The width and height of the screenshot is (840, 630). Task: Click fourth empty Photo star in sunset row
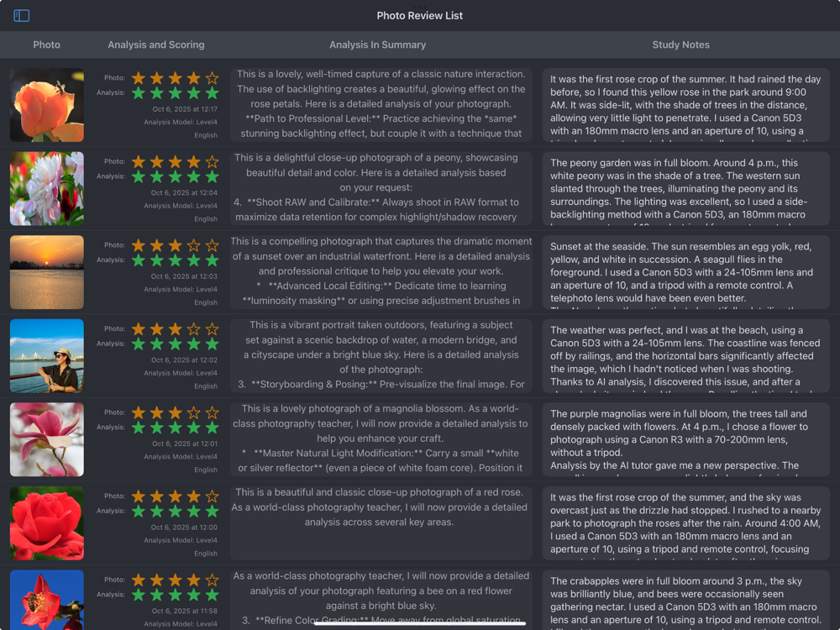tap(193, 245)
